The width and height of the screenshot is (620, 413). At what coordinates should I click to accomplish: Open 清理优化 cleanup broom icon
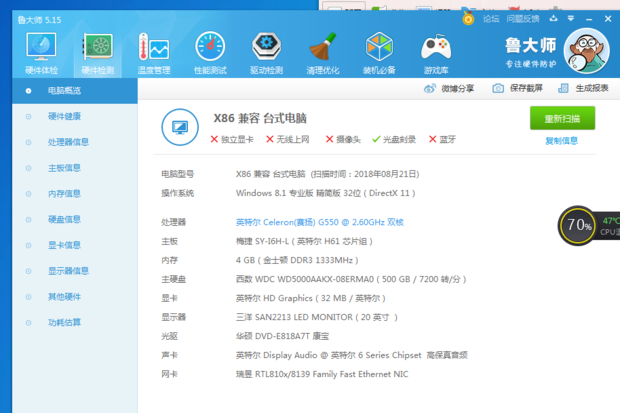pyautogui.click(x=323, y=53)
